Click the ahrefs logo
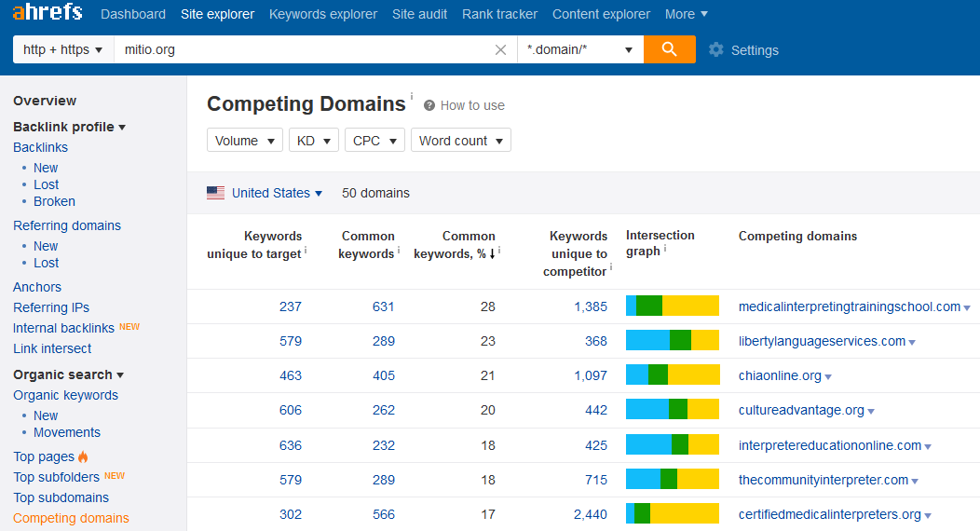 coord(48,12)
